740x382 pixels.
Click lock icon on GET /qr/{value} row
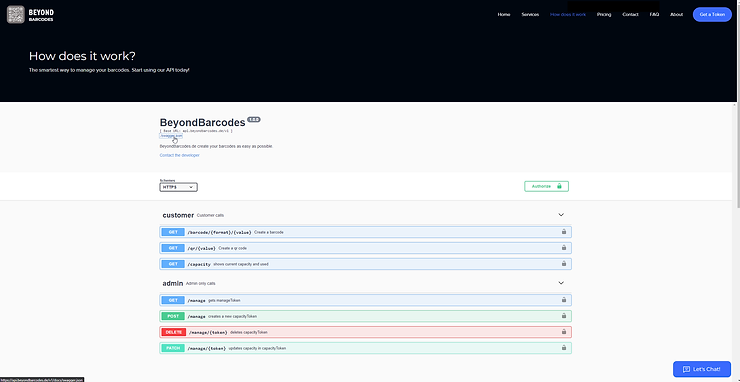tap(563, 248)
